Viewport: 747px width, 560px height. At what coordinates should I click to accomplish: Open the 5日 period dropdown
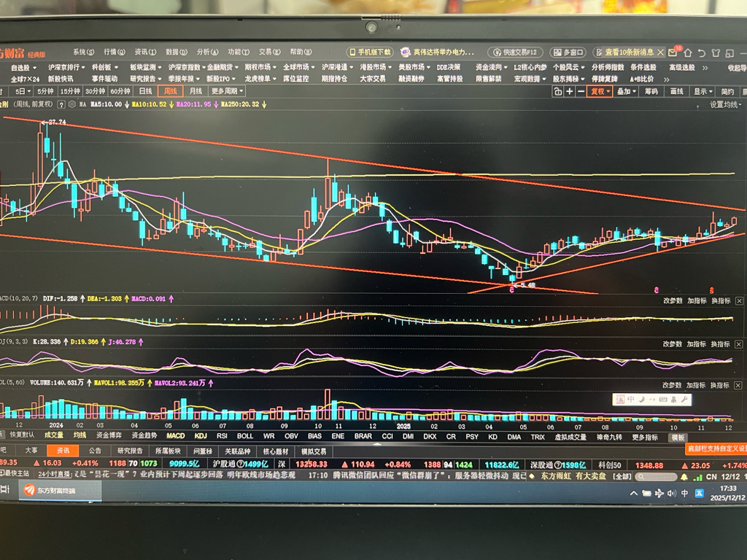23,91
